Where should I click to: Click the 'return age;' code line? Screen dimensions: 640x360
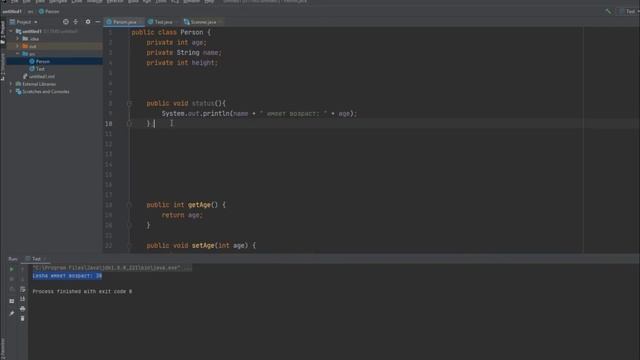point(182,215)
